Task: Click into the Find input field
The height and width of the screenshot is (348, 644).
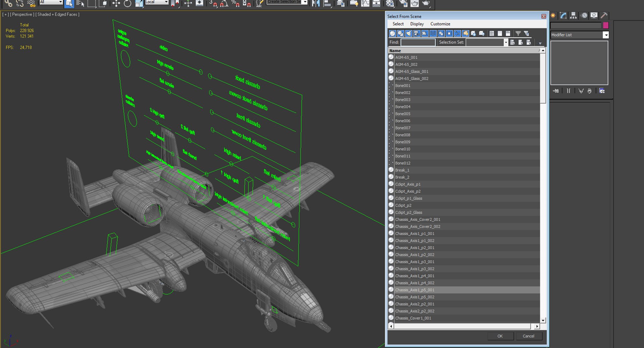Action: pyautogui.click(x=418, y=42)
